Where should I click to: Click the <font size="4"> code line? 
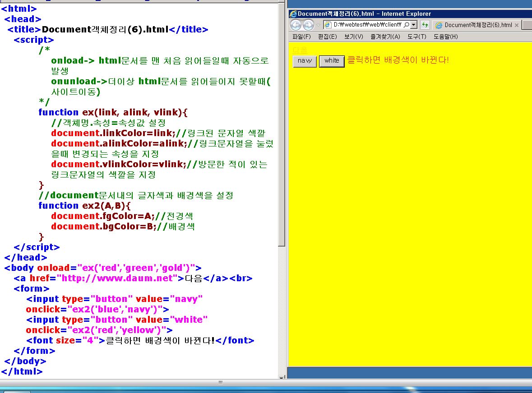[x=140, y=340]
